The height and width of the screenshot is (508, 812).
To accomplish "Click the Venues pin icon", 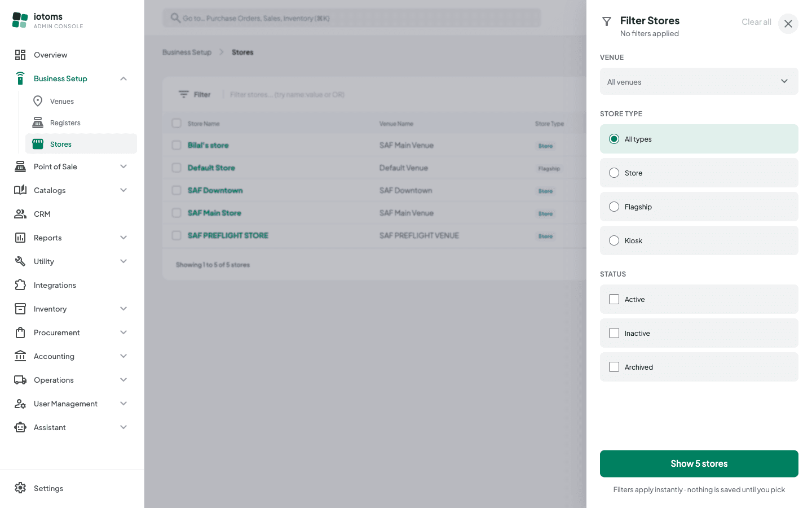I will [x=38, y=101].
